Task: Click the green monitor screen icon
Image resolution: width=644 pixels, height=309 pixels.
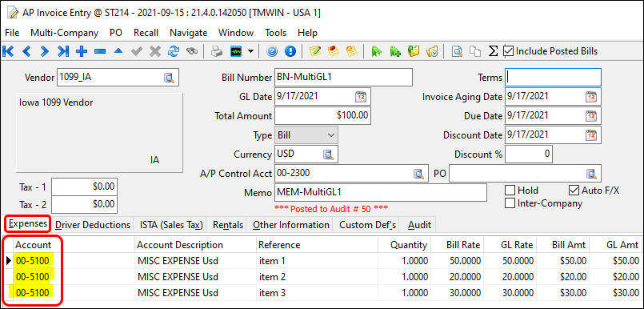Action: (236, 51)
